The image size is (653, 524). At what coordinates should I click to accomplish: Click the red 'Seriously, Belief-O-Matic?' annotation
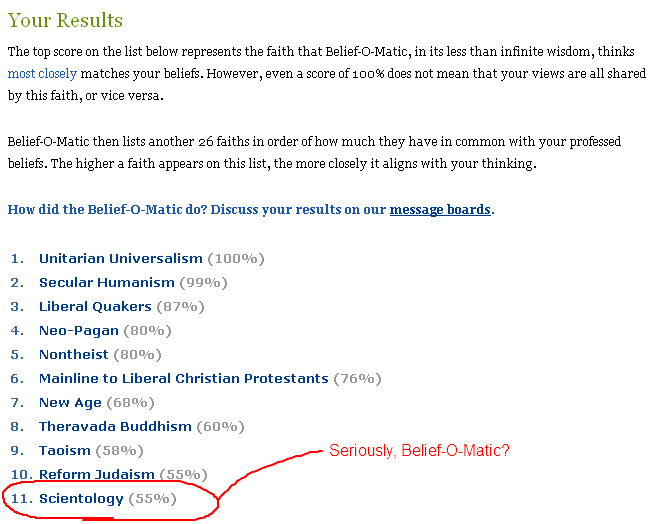(x=419, y=451)
